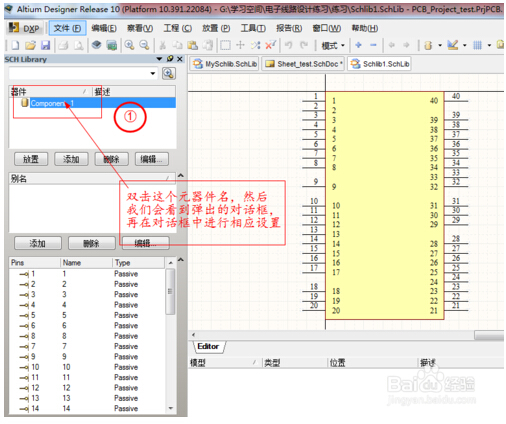Screen dimensions: 506x424
Task: Click the 放置 button under component list
Action: tap(31, 159)
